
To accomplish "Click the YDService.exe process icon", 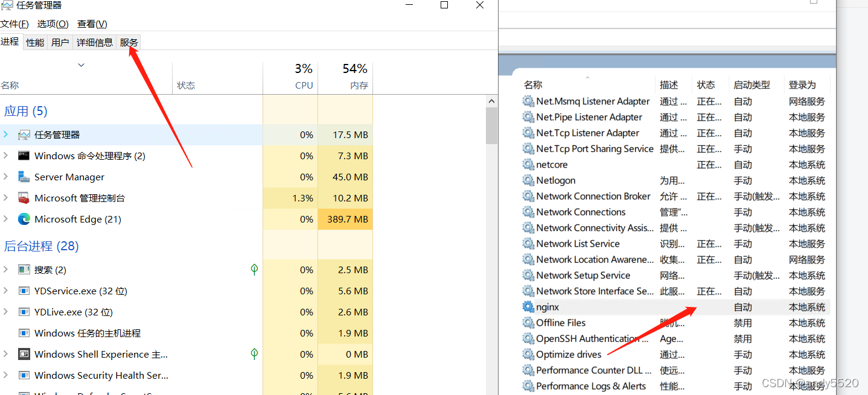I will pos(24,291).
